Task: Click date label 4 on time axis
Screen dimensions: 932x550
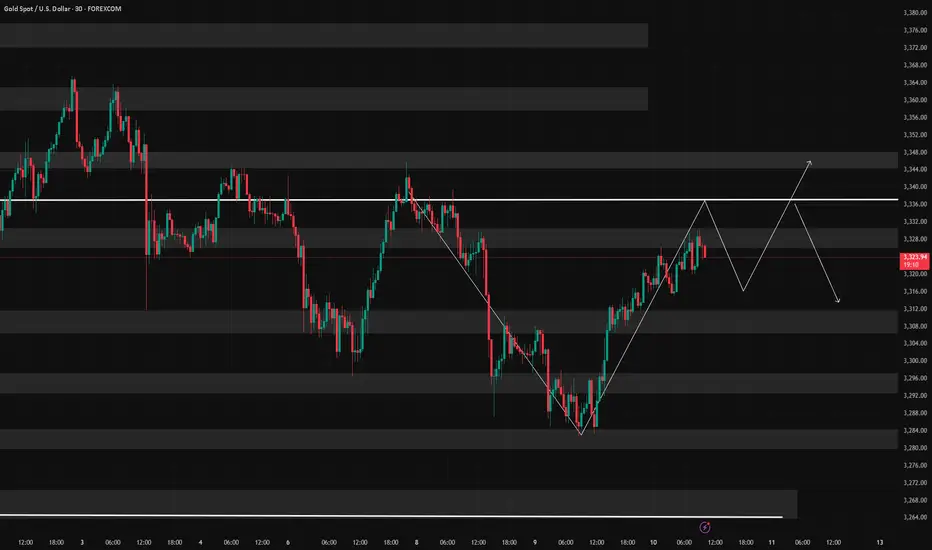Action: [x=200, y=542]
